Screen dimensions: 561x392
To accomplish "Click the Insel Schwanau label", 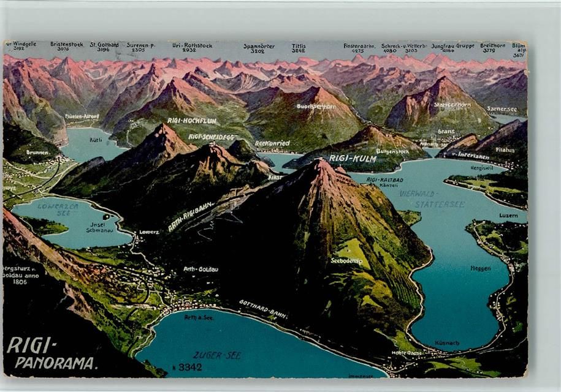I will click(x=99, y=227).
